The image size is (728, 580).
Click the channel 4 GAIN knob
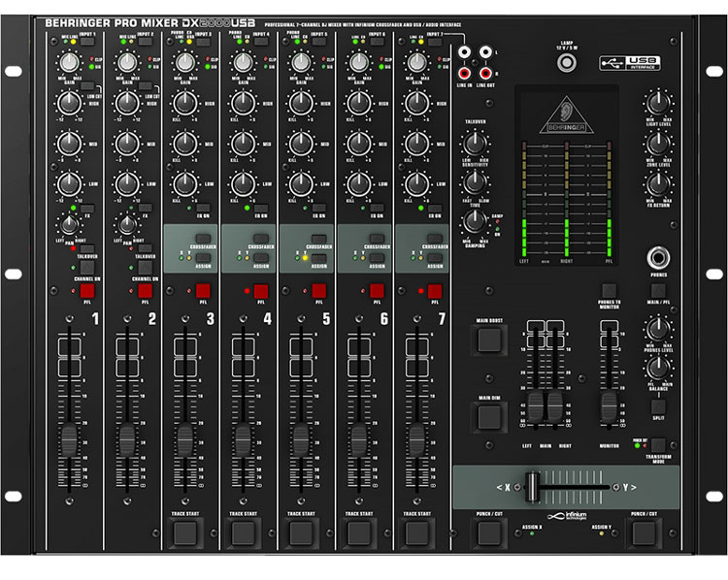[x=244, y=63]
